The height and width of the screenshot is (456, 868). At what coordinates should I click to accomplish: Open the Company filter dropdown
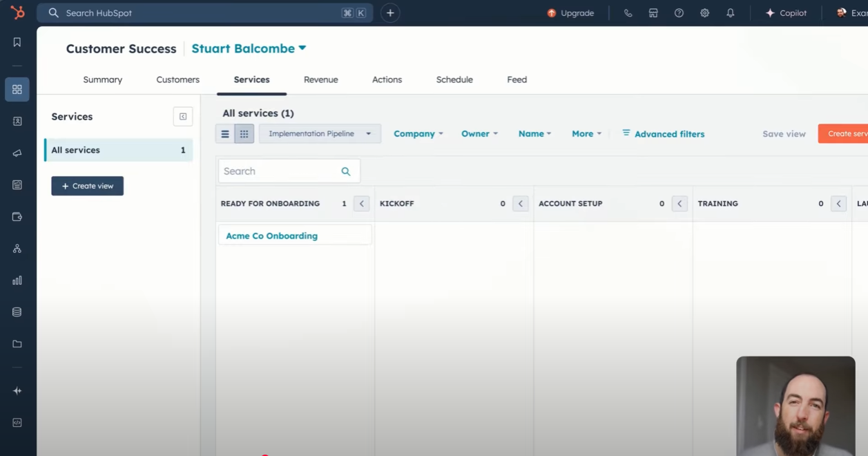tap(418, 134)
